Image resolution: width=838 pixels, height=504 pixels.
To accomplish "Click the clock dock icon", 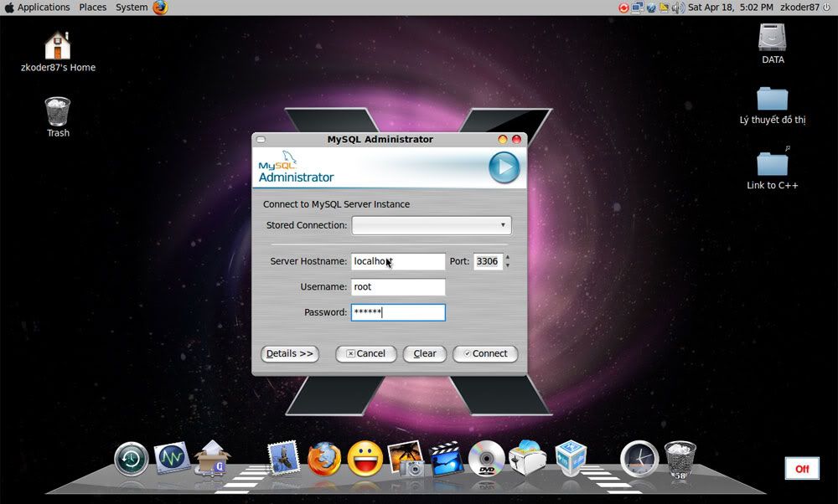I will click(639, 459).
